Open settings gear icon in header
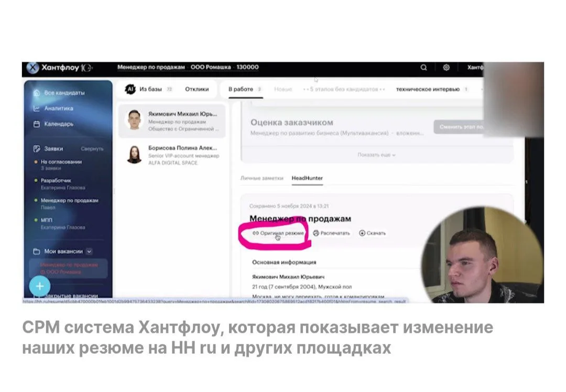Viewport: 566px width, 392px height. (446, 68)
